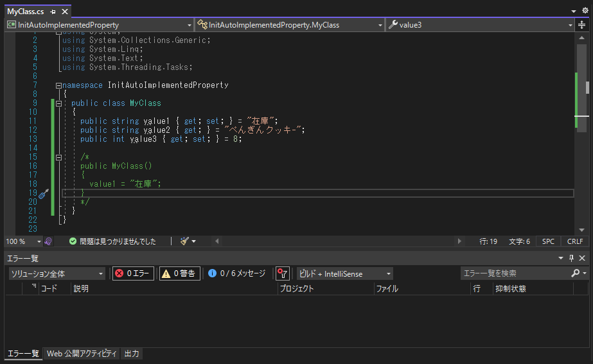Click the clear error list filter icon
Image resolution: width=593 pixels, height=364 pixels.
tap(283, 273)
